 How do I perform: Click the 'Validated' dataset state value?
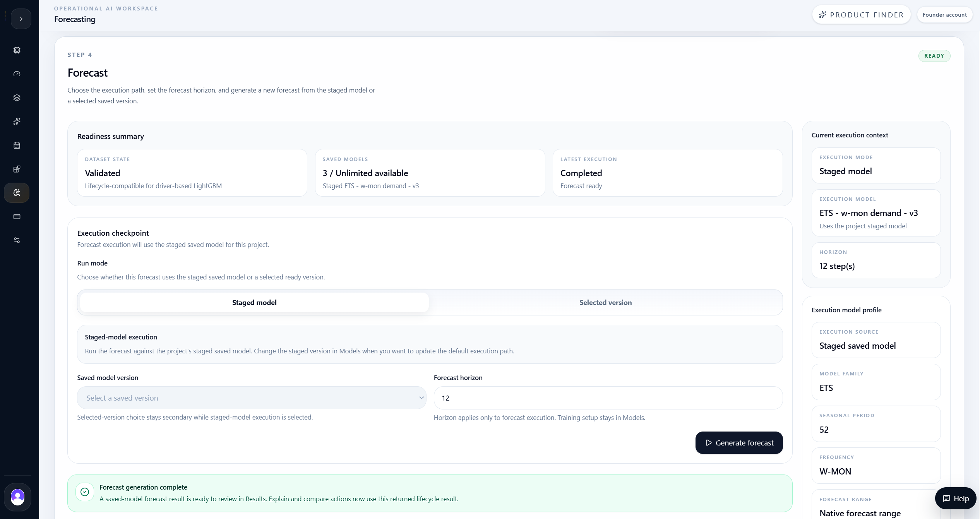103,173
